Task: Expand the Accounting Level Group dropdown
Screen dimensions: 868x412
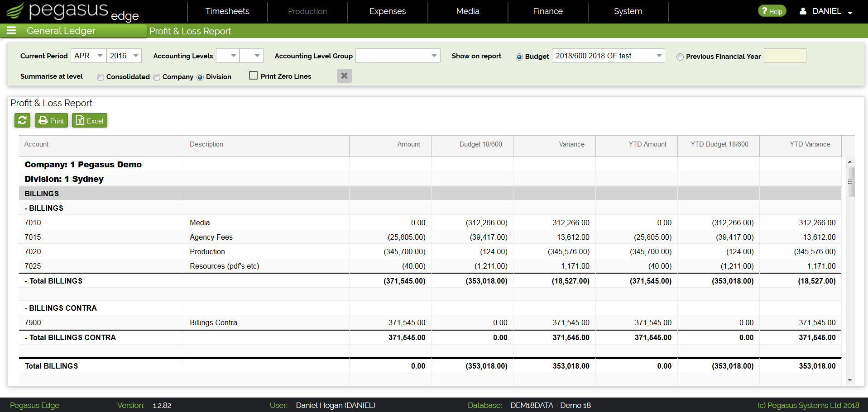Action: [398, 56]
